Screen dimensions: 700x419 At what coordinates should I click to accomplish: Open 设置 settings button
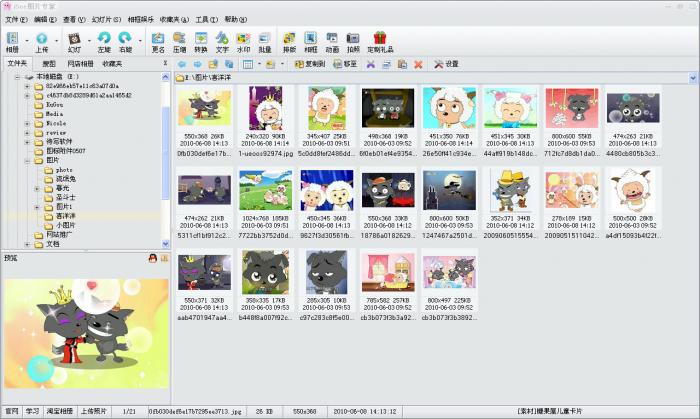point(446,64)
